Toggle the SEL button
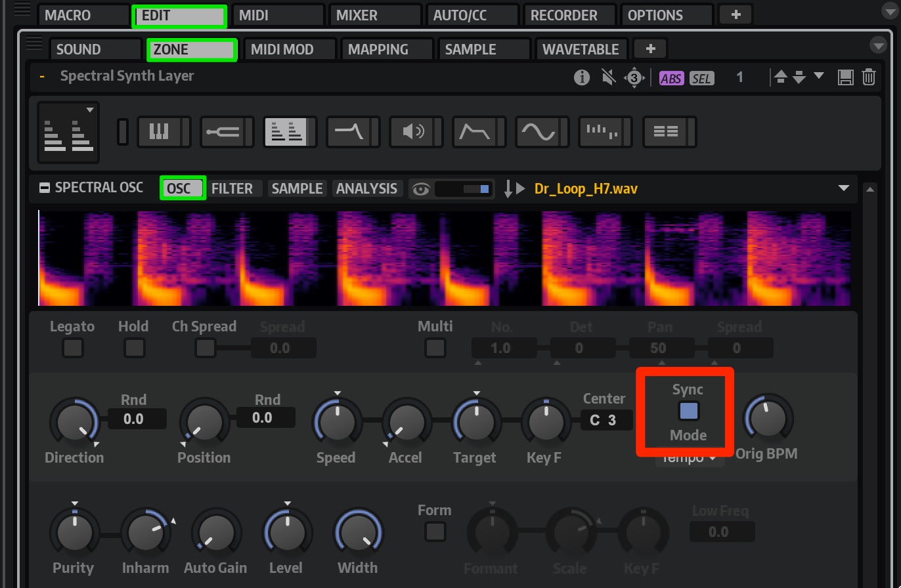The width and height of the screenshot is (901, 588). click(701, 78)
